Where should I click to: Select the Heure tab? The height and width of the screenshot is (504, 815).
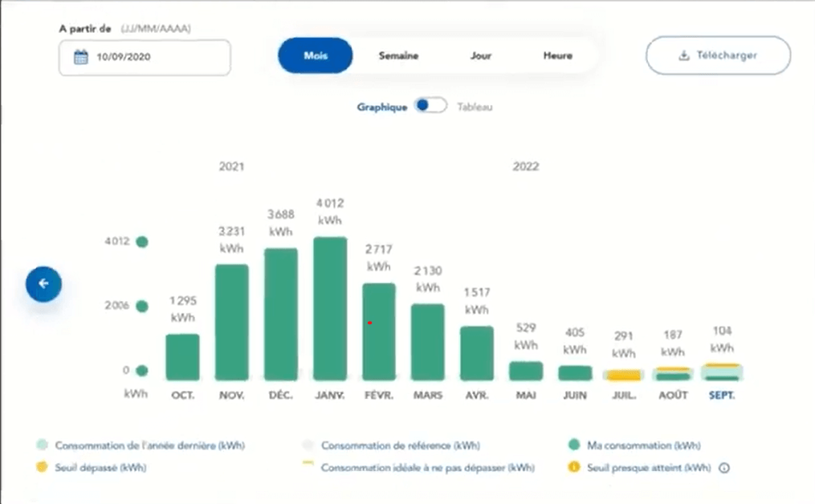point(557,55)
